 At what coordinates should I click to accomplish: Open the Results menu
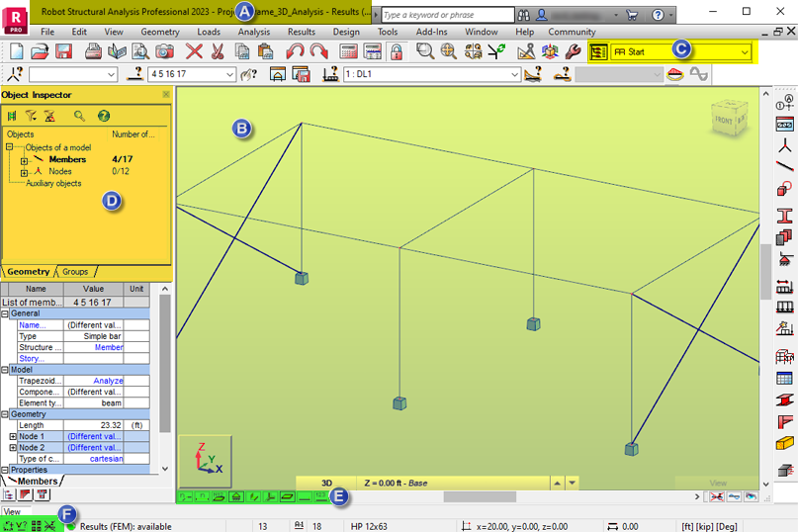[302, 32]
